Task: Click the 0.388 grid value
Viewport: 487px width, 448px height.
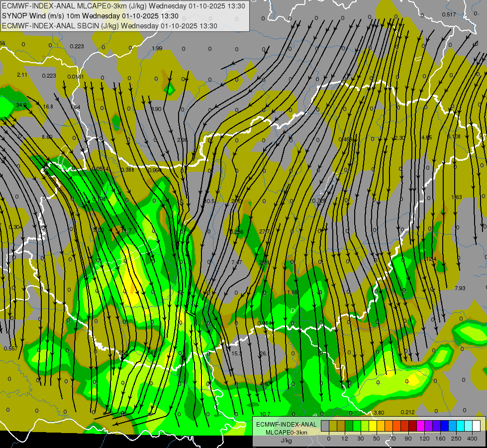Action: click(127, 170)
